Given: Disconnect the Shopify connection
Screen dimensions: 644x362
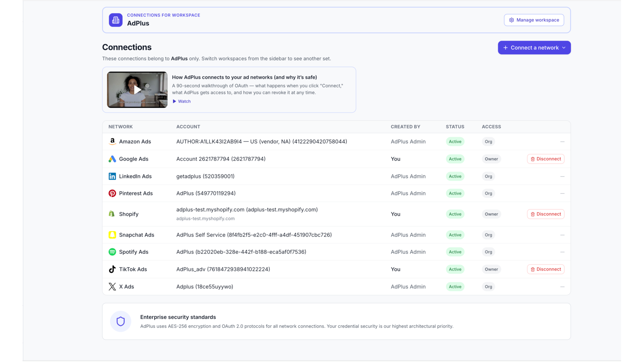Looking at the screenshot, I should tap(546, 214).
